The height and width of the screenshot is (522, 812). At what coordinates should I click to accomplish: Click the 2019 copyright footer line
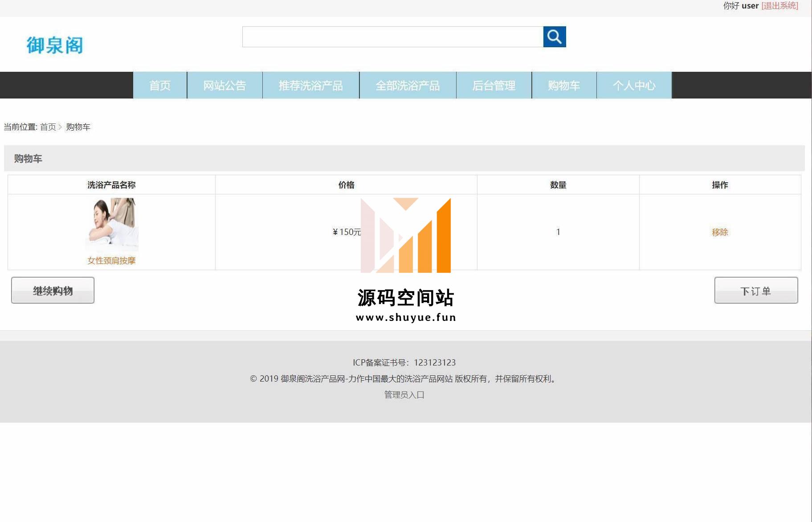[x=404, y=379]
